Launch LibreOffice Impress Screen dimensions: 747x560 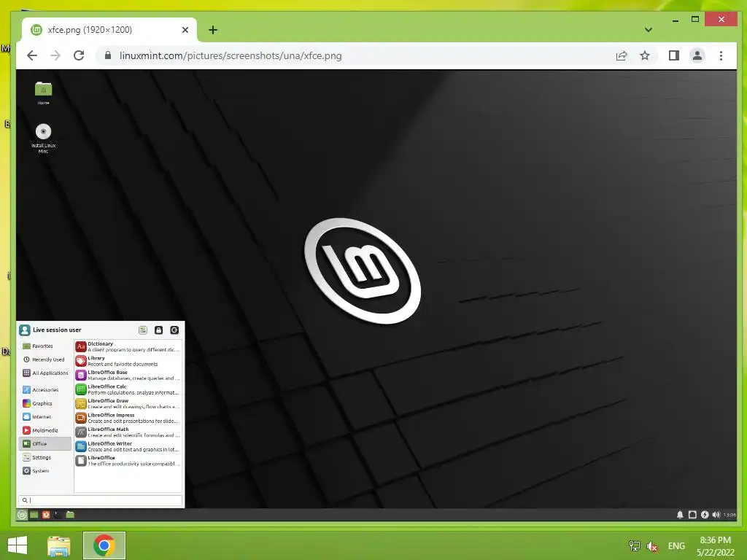coord(128,418)
